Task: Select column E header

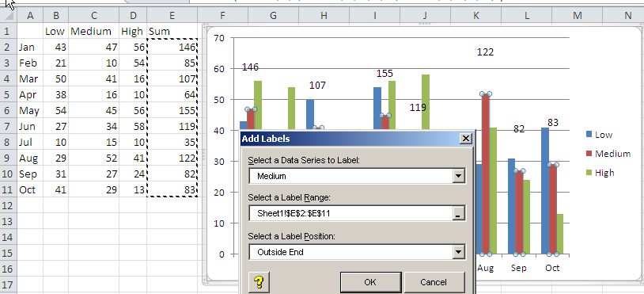Action: [x=172, y=16]
